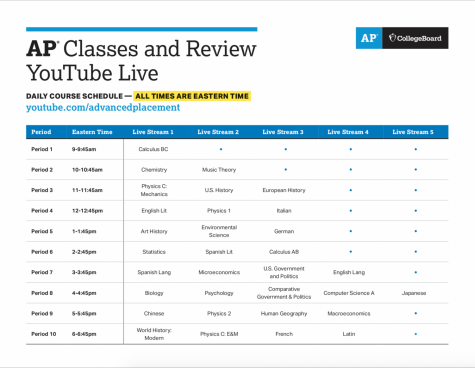Click the Period 2 row label
This screenshot has height=368, width=475.
pyautogui.click(x=42, y=170)
